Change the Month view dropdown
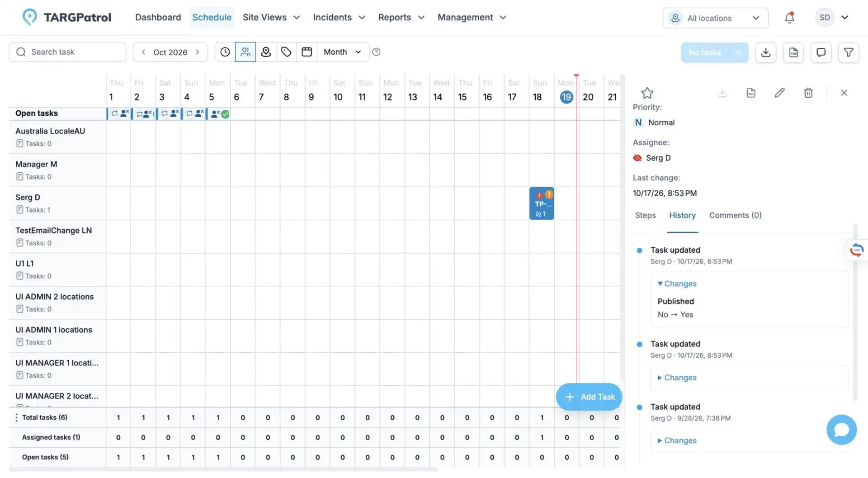Image resolution: width=868 pixels, height=478 pixels. click(343, 52)
